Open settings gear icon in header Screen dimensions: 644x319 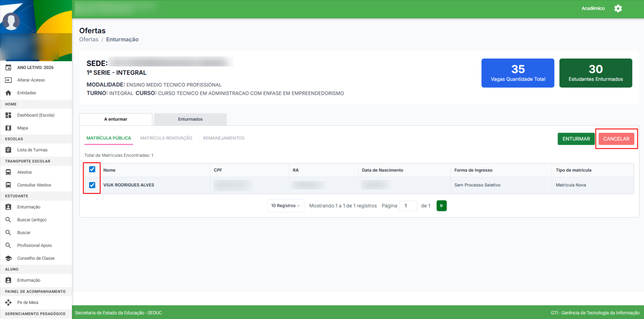[618, 8]
